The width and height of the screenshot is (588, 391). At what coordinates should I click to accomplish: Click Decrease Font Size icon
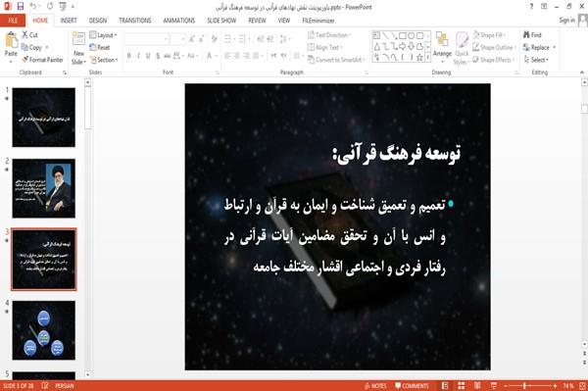coord(201,38)
